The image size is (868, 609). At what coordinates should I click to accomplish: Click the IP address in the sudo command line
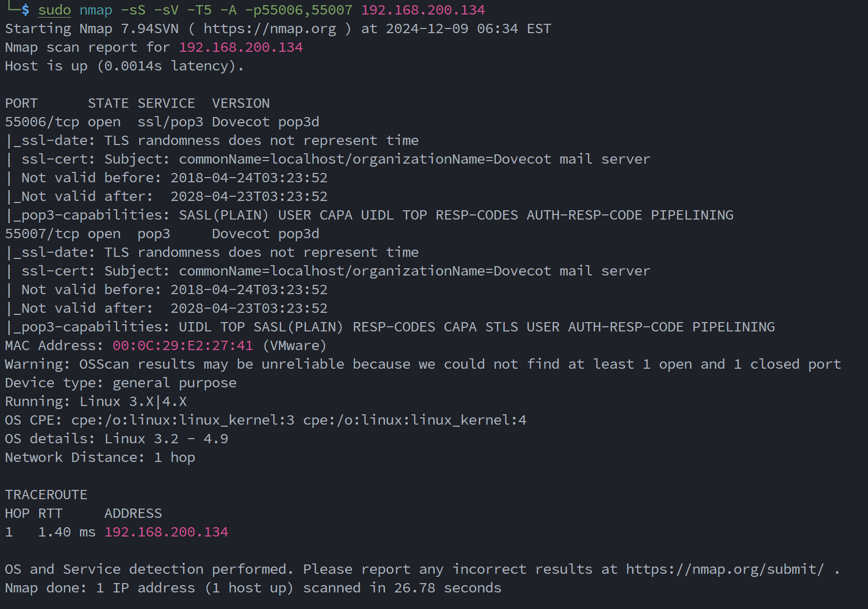point(423,10)
